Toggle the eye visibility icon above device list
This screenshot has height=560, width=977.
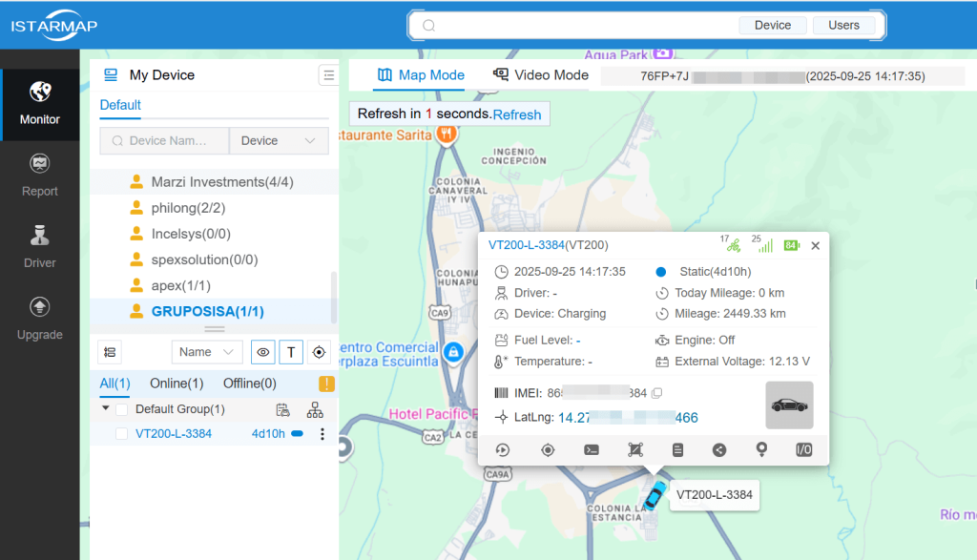coord(263,352)
